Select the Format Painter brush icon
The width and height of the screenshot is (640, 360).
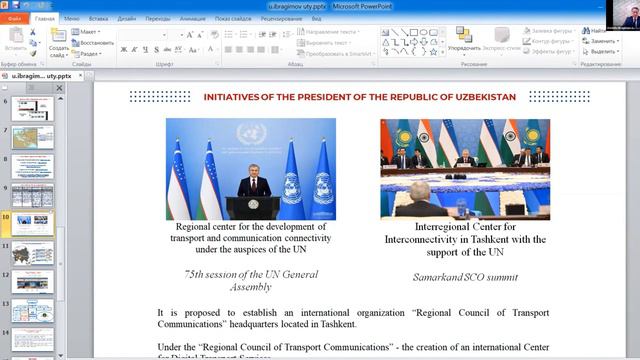(33, 53)
